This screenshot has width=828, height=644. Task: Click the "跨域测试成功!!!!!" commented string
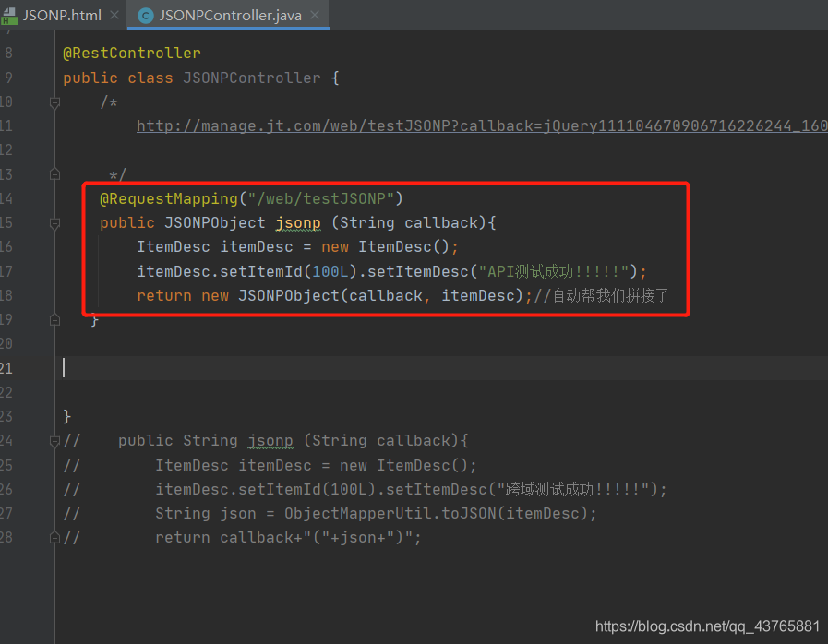pos(571,489)
